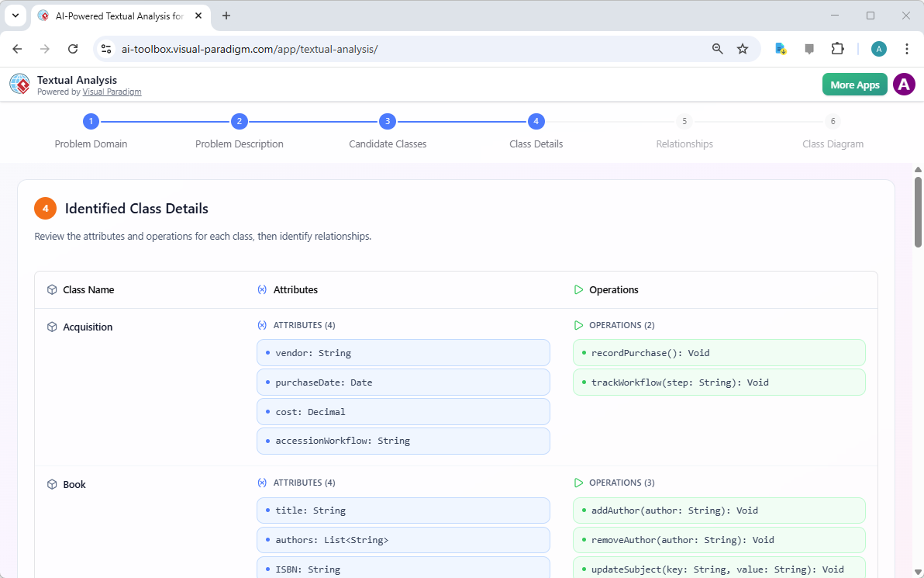Click the teal browser profile avatar

(878, 48)
